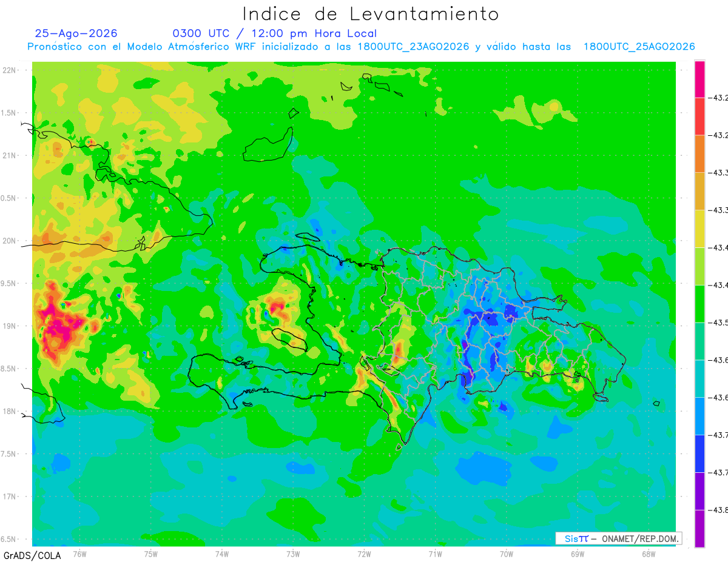Viewport: 728px width, 562px height.
Task: Click the bottom violet legend segment
Action: 699,529
